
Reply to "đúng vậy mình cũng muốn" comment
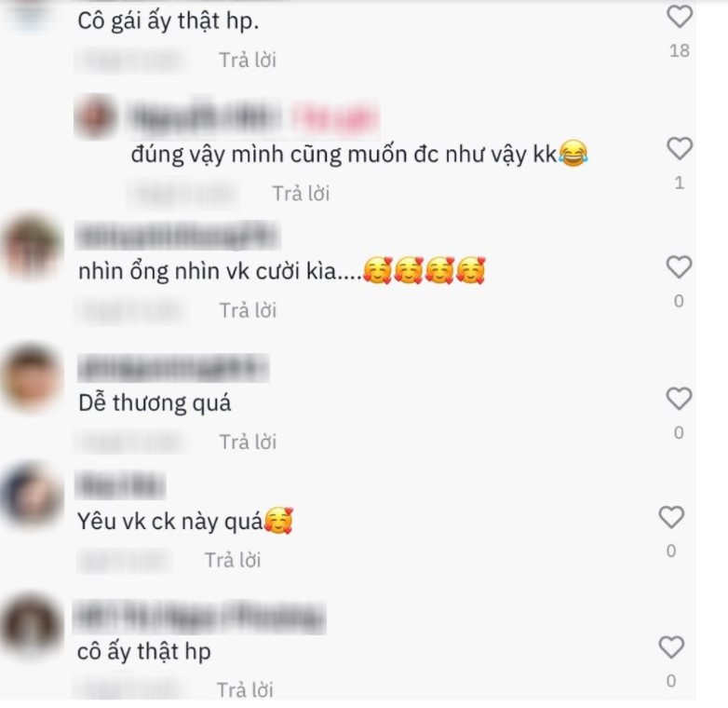point(301,194)
